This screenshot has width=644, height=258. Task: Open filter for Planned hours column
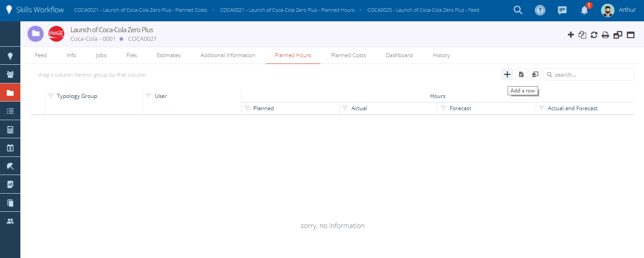click(247, 108)
